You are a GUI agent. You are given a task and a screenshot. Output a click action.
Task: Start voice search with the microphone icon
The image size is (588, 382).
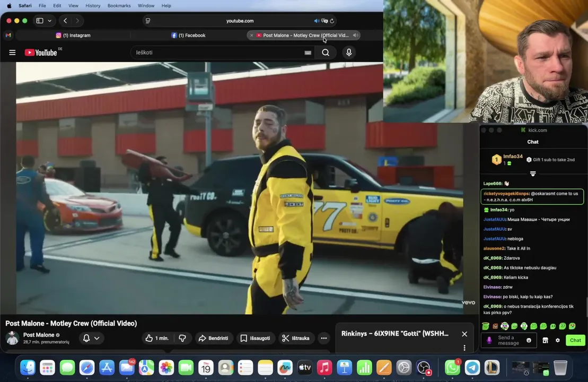pyautogui.click(x=349, y=53)
